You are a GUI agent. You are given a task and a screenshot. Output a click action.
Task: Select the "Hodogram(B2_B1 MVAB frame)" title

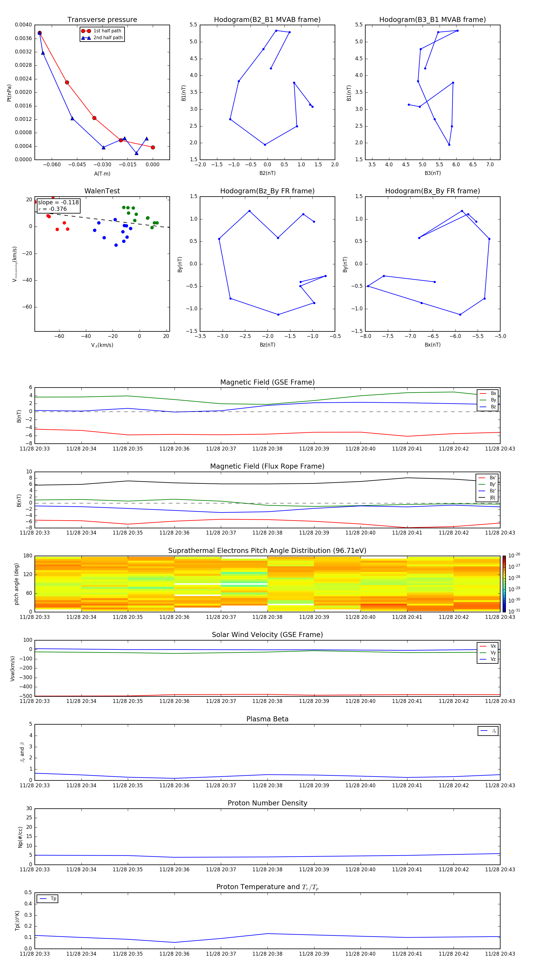tap(267, 20)
